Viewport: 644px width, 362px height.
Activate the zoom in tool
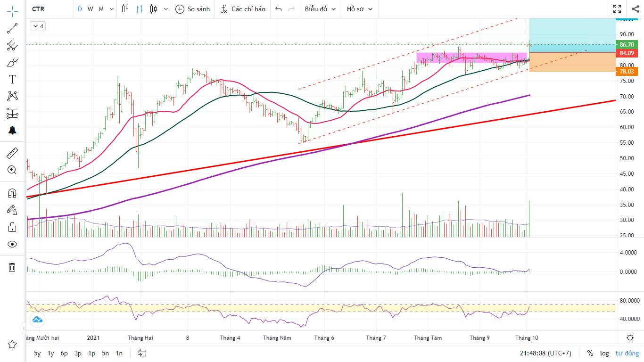12,170
